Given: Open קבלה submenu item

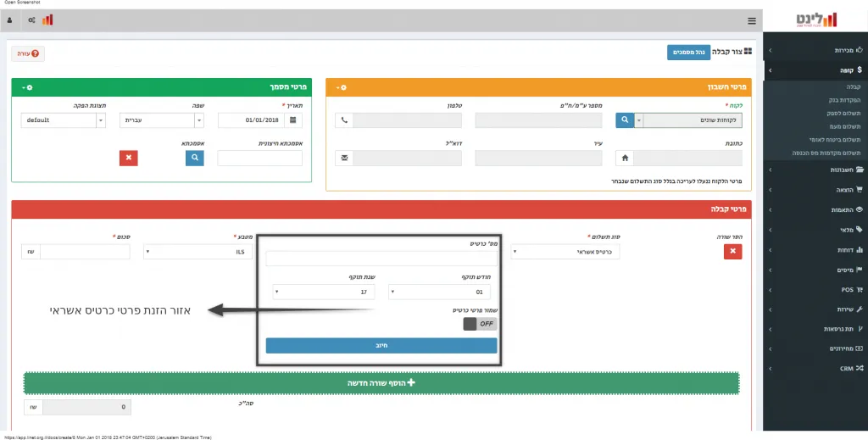Looking at the screenshot, I should click(854, 86).
